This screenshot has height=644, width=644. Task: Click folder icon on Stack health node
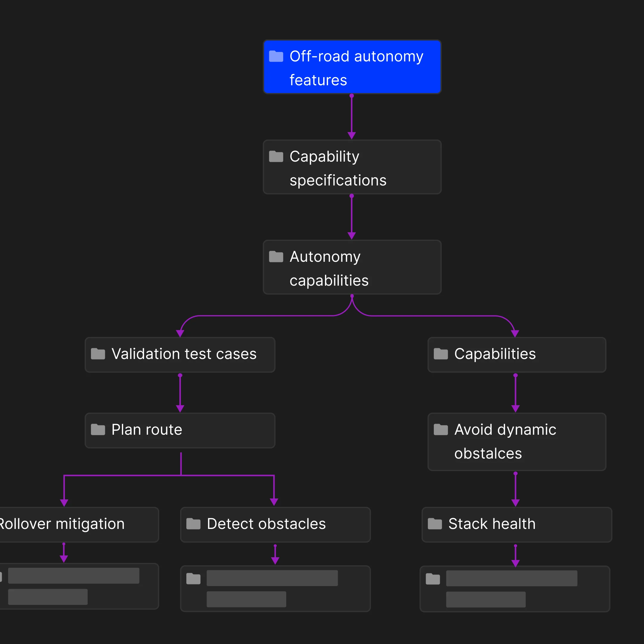click(x=435, y=524)
